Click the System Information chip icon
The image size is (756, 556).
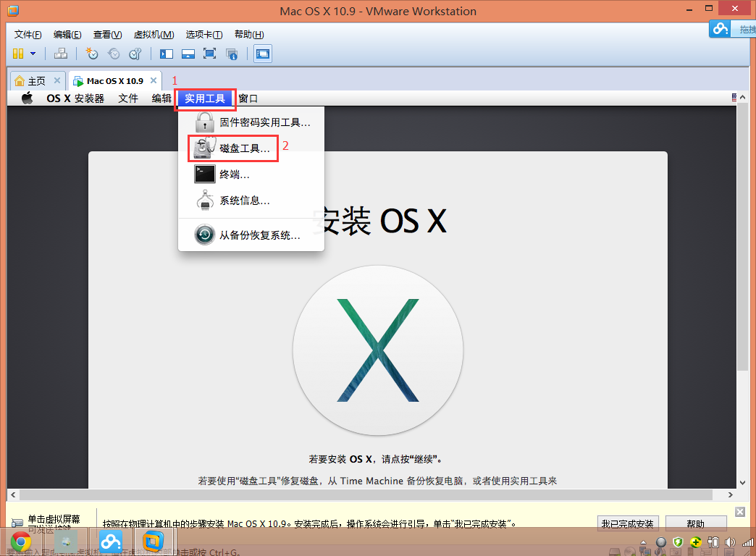[205, 200]
